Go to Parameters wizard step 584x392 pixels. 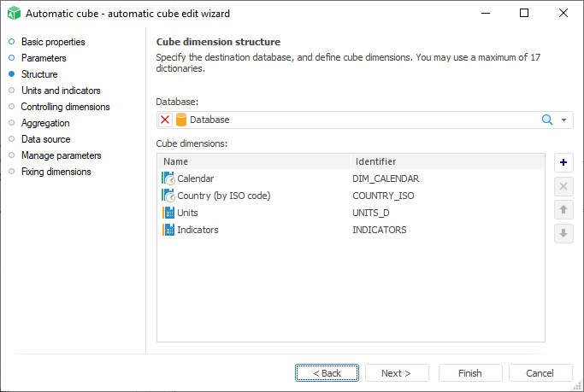44,58
